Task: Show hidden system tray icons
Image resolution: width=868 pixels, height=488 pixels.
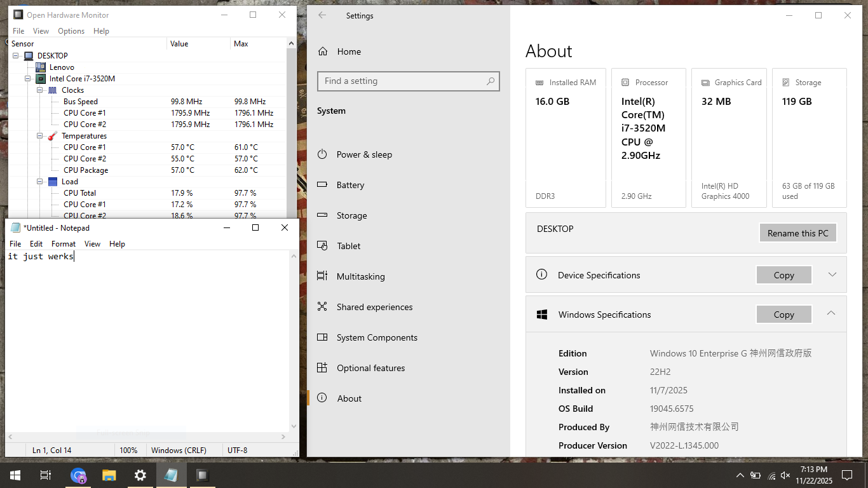Action: 740,475
